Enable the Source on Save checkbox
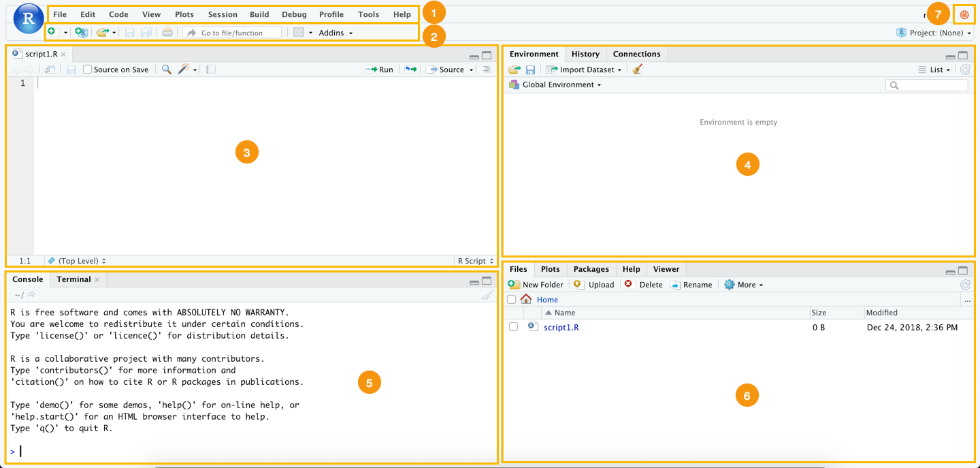Viewport: 980px width, 468px height. tap(87, 69)
